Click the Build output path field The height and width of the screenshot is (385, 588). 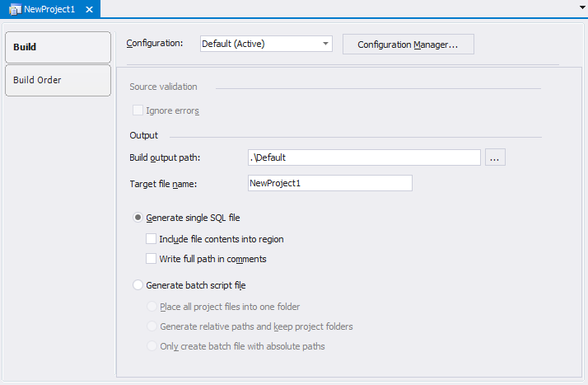click(x=364, y=157)
